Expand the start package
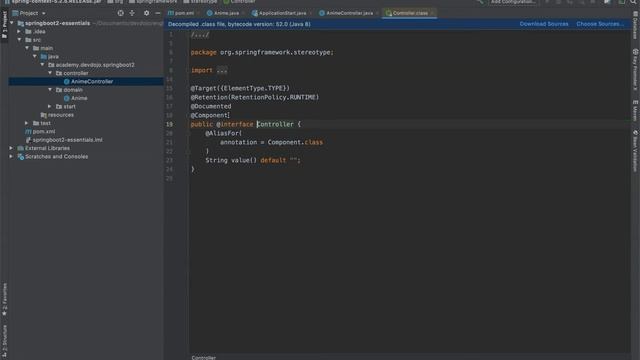Viewport: 640px width, 360px height. click(50, 107)
